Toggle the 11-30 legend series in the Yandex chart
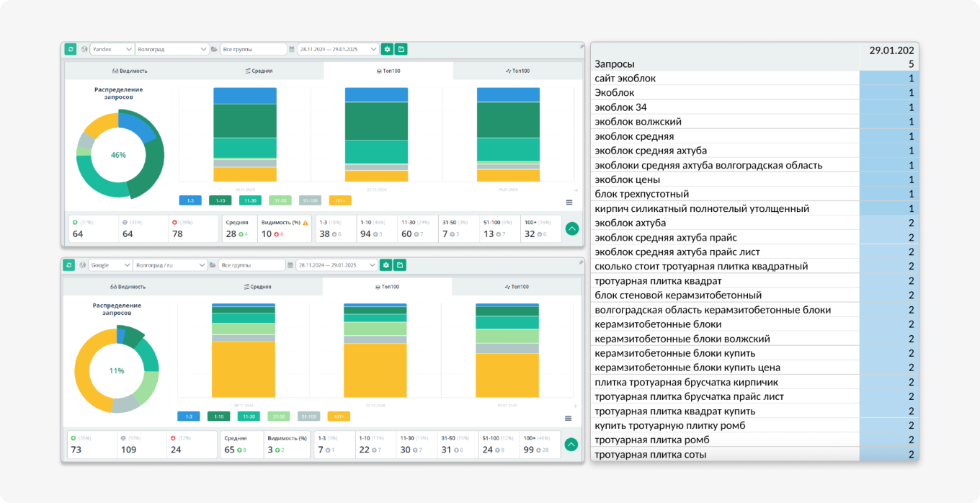The height and width of the screenshot is (503, 980). tap(250, 200)
